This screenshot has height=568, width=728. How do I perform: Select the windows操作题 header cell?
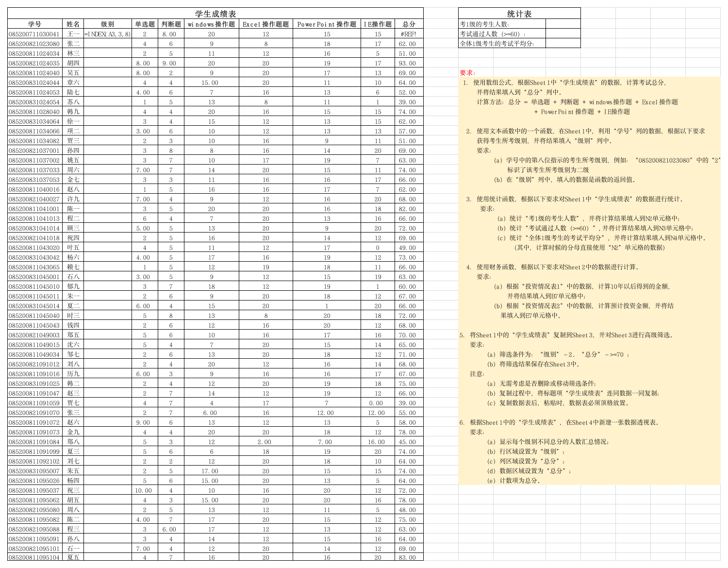click(x=212, y=24)
